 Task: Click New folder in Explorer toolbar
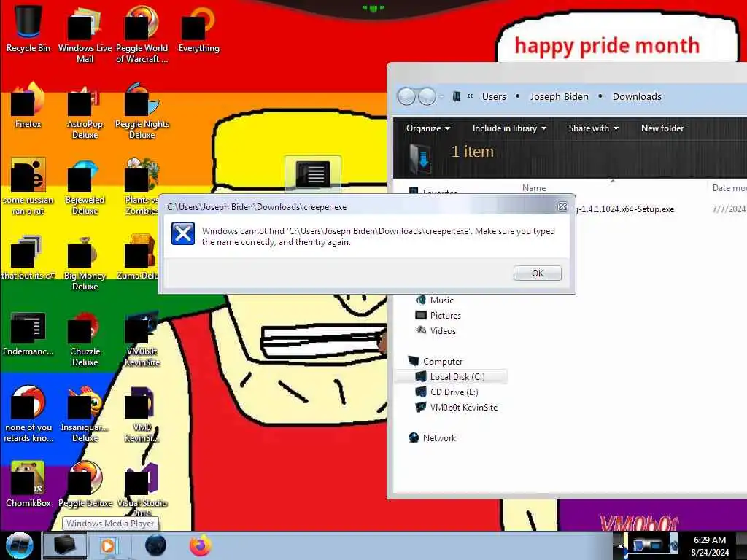coord(662,128)
